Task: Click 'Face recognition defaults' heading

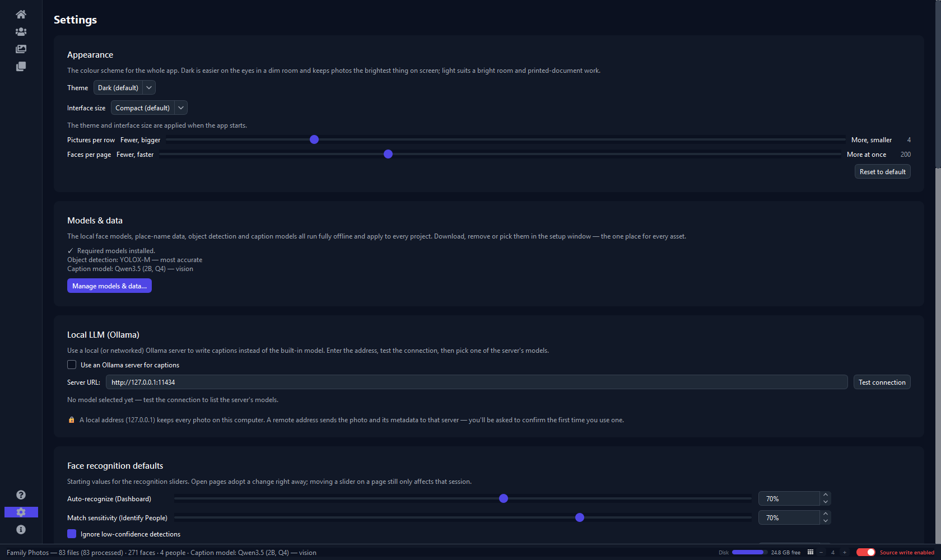Action: point(115,466)
